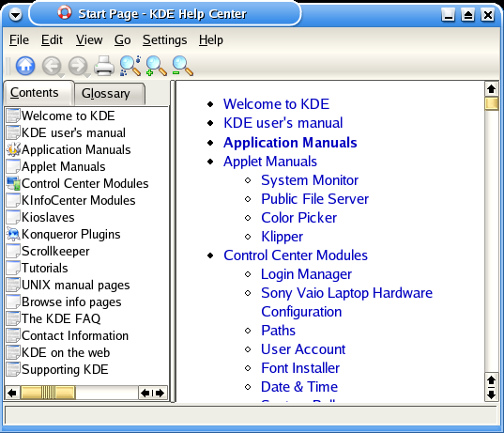
Task: Click the Supporting KDE document icon
Action: [13, 369]
